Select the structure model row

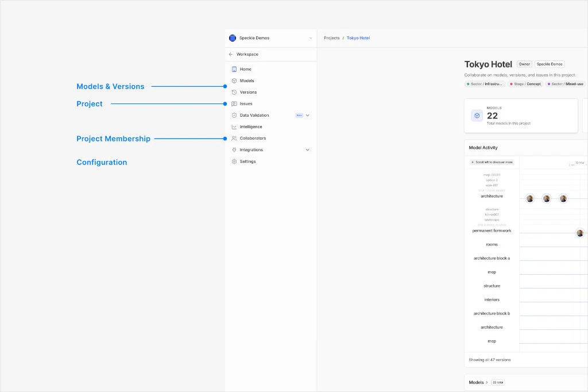click(x=492, y=286)
